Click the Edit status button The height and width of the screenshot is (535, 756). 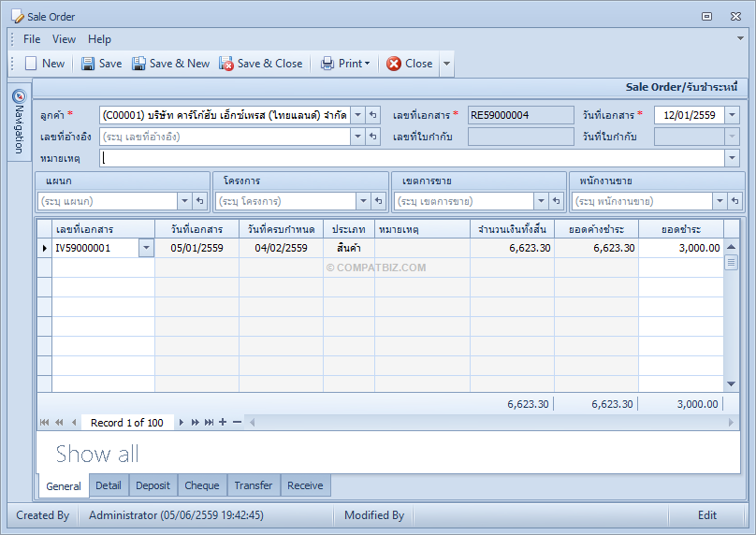pyautogui.click(x=707, y=515)
